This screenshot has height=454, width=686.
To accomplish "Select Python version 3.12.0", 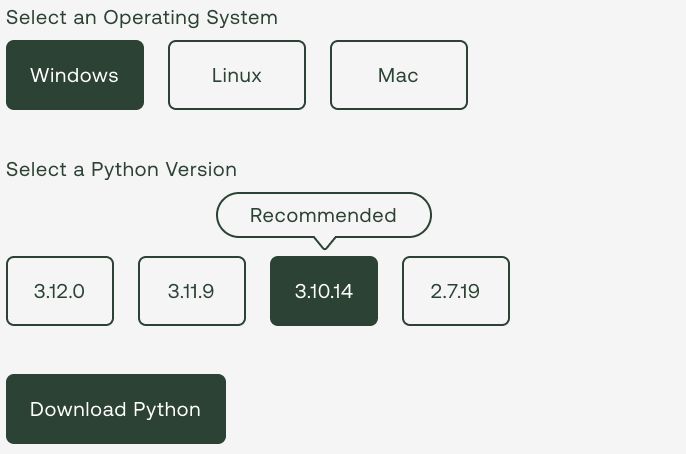I will click(60, 291).
